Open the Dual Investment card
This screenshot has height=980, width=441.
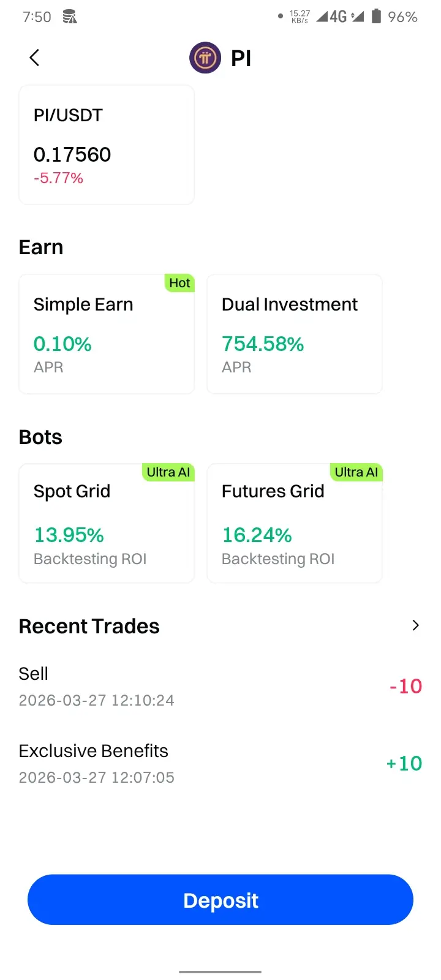(x=295, y=334)
